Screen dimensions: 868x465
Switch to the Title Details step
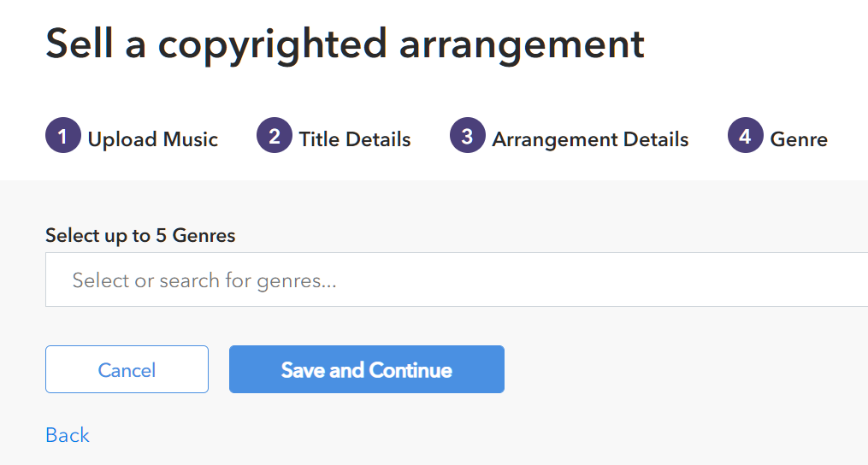(354, 139)
